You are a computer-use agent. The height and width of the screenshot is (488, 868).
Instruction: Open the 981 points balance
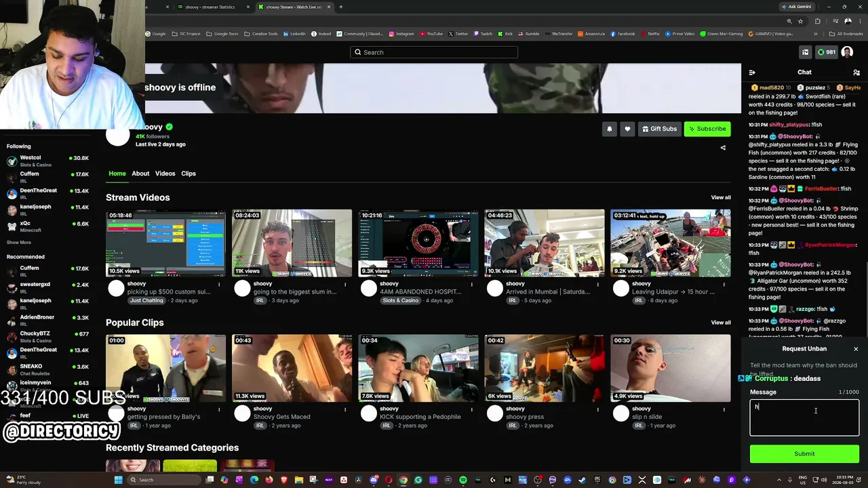[x=826, y=52]
